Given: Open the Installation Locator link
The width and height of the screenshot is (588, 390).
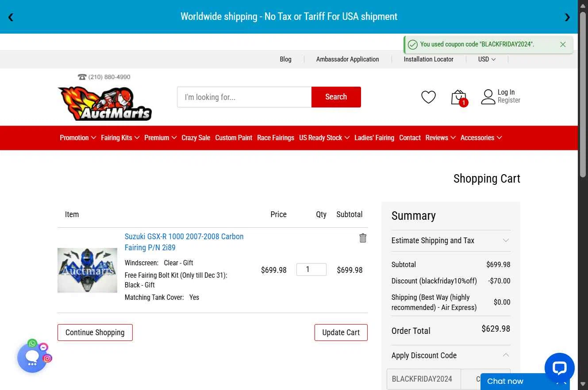Looking at the screenshot, I should [x=428, y=59].
